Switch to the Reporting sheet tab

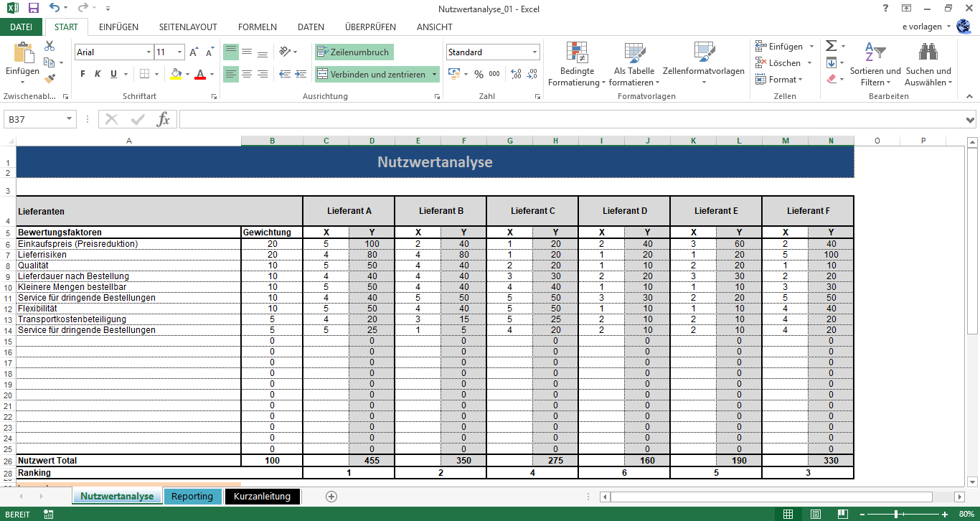[x=192, y=497]
